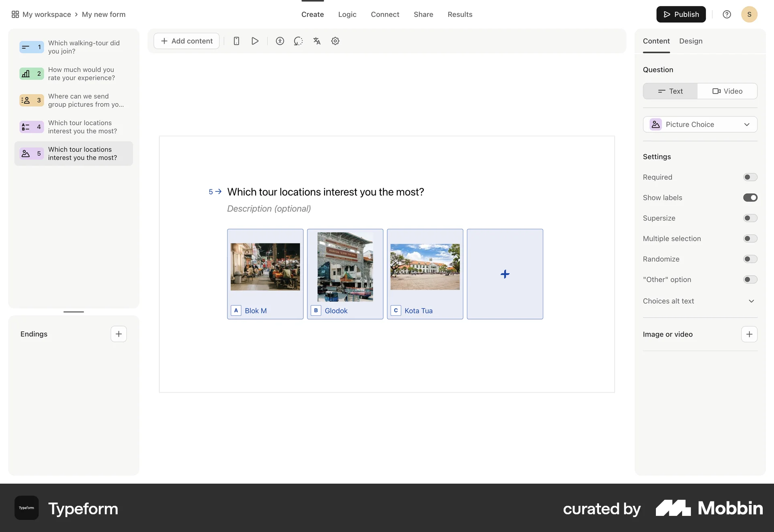
Task: Open form settings via the gear icon
Action: [x=335, y=41]
